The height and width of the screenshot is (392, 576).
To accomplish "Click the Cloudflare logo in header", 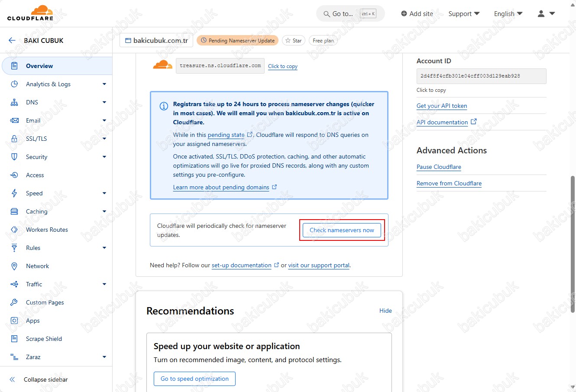I will [x=30, y=13].
